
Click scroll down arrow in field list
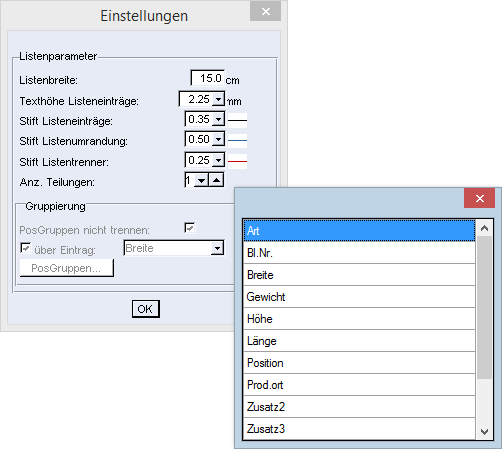point(484,432)
